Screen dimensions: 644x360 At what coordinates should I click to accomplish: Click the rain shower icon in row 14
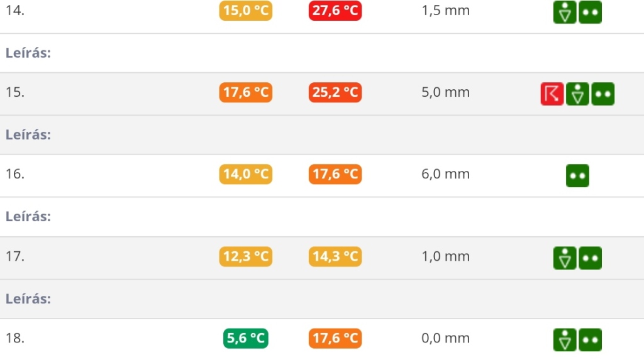pos(565,12)
